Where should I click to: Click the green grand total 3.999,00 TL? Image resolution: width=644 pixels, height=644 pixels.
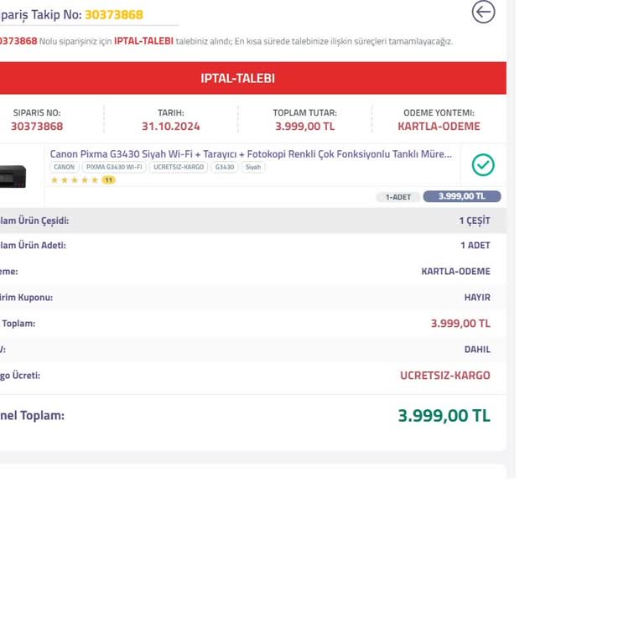444,416
